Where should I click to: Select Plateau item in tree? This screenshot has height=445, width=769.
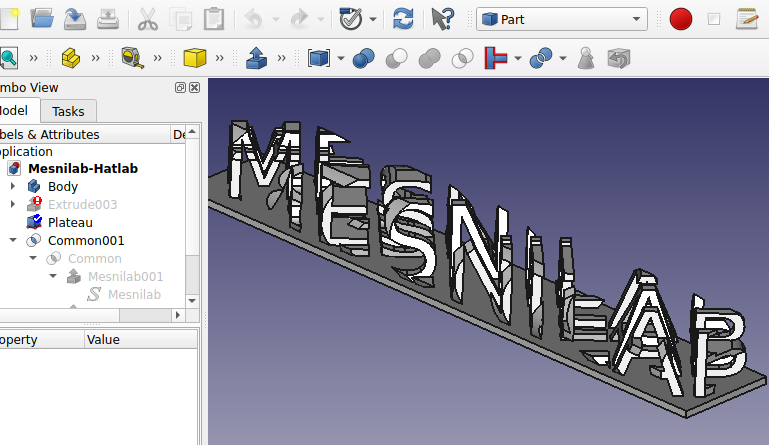tap(70, 222)
